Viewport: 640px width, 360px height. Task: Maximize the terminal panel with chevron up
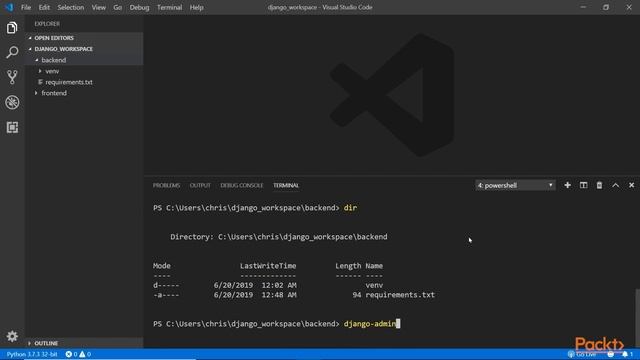tap(615, 185)
